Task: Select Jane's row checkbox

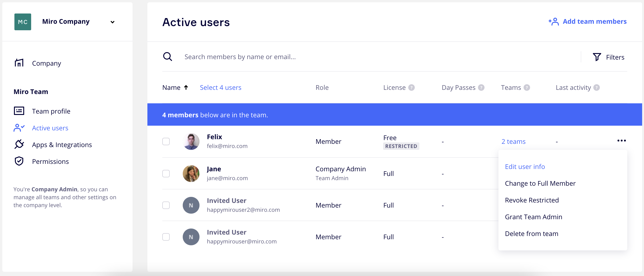Action: tap(166, 173)
